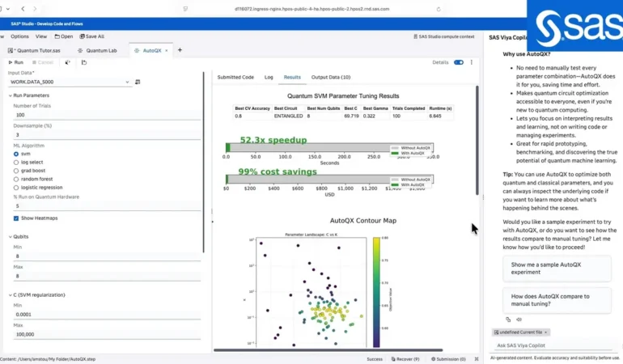Viewport: 623px width, 364px height.
Task: Select the svm radio button
Action: [x=16, y=154]
